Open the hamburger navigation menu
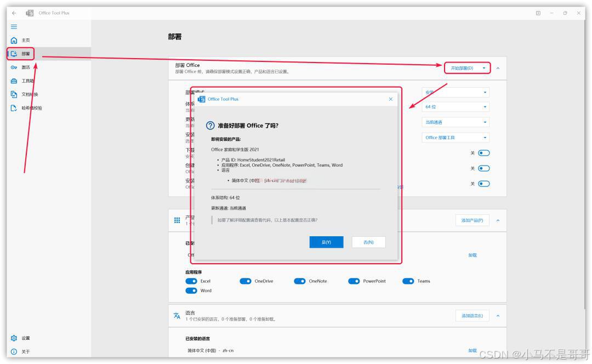Image resolution: width=592 pixels, height=364 pixels. coord(14,26)
